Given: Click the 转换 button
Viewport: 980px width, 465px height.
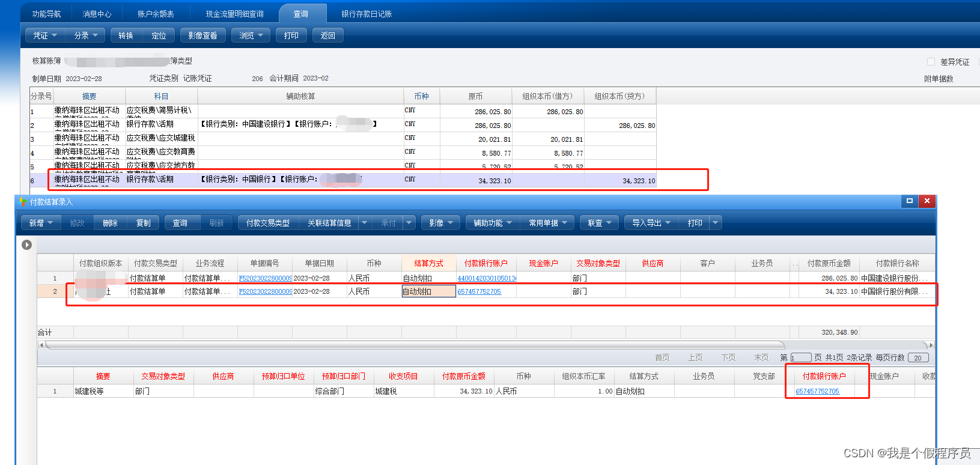Looking at the screenshot, I should click(126, 35).
